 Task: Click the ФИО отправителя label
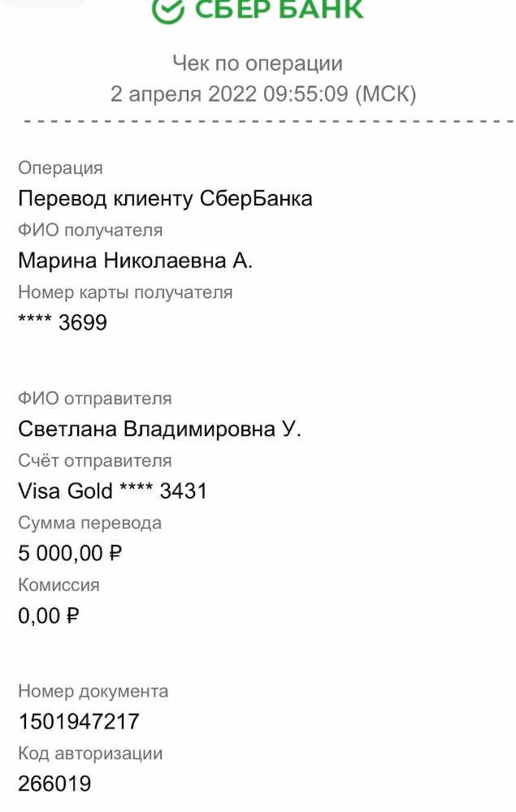[x=95, y=399]
